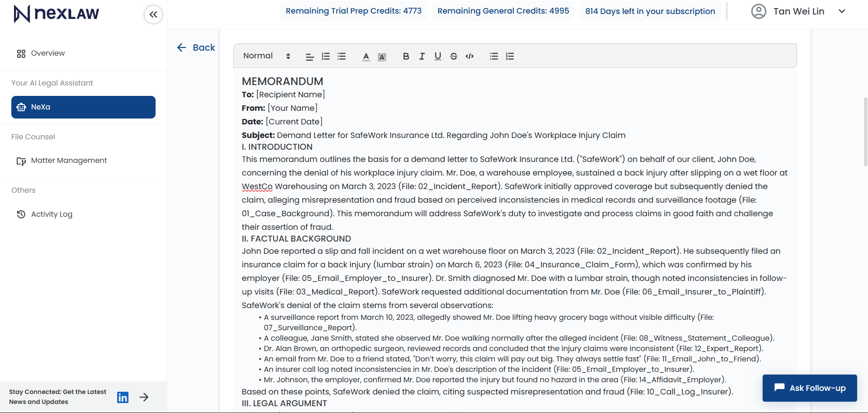Insert a code block using the code icon
The image size is (868, 413).
(x=469, y=56)
